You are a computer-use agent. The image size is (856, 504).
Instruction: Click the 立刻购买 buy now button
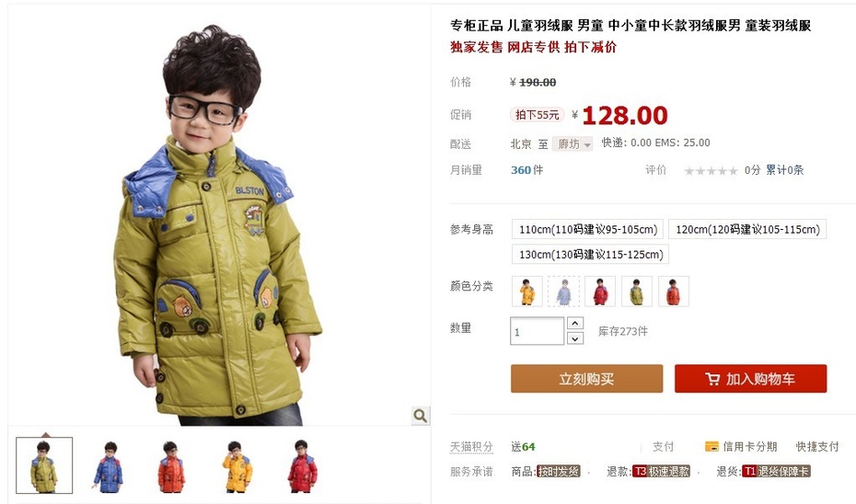[587, 379]
